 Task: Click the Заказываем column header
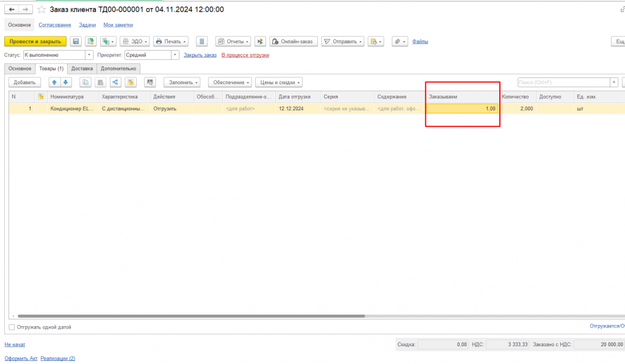pyautogui.click(x=463, y=97)
